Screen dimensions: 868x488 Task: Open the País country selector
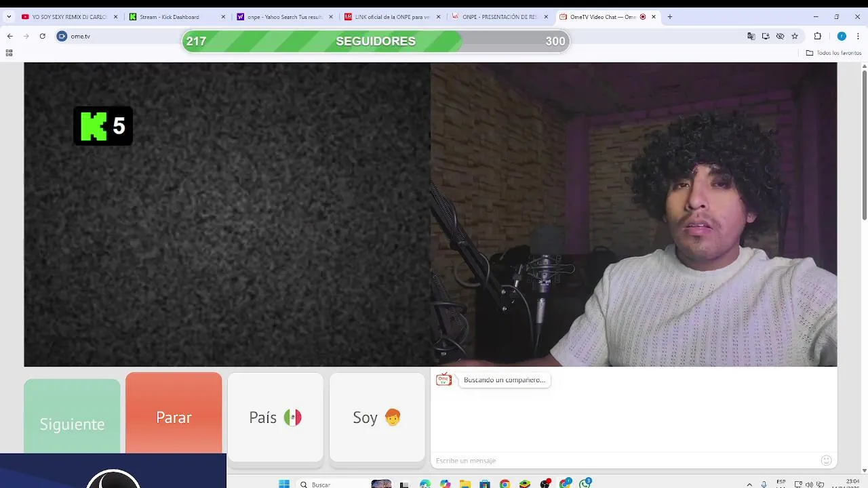pos(275,417)
